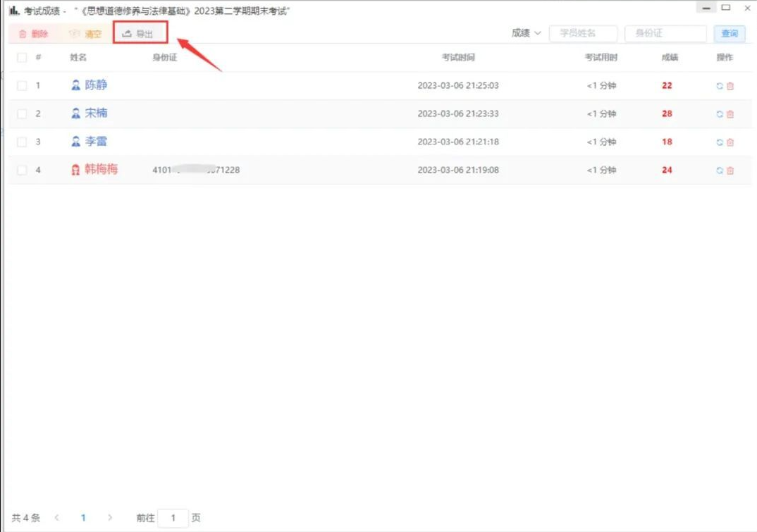Viewport: 757px width, 532px height.
Task: Check the box for the 李雷 row
Action: [x=22, y=142]
